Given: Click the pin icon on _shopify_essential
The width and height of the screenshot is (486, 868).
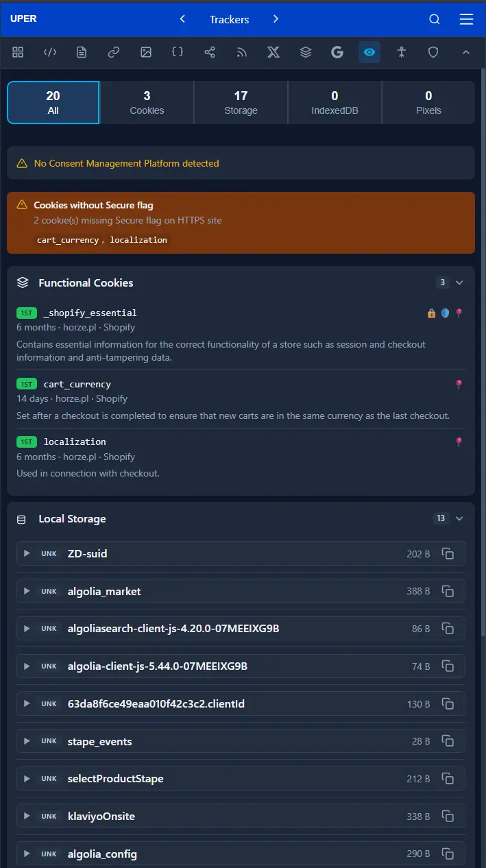Looking at the screenshot, I should [x=459, y=313].
